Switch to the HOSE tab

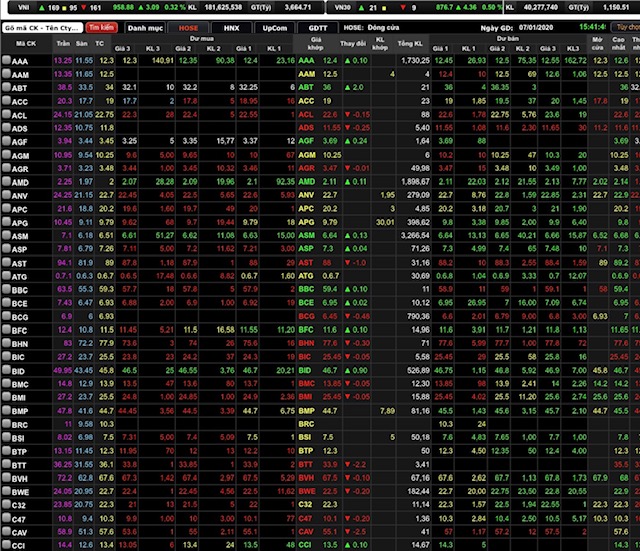tap(188, 28)
